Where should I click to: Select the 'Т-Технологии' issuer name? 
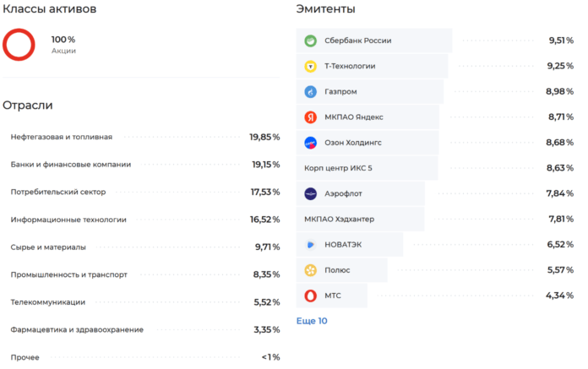pos(350,66)
